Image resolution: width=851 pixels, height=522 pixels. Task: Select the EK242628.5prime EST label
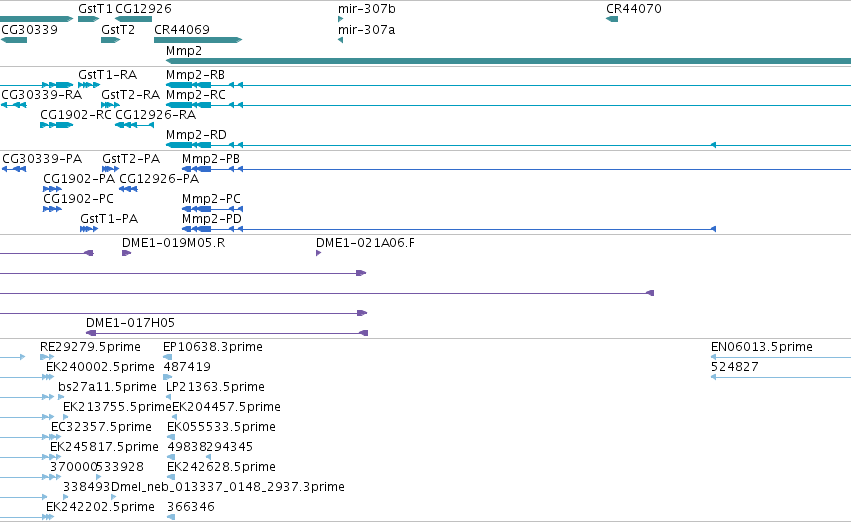221,467
